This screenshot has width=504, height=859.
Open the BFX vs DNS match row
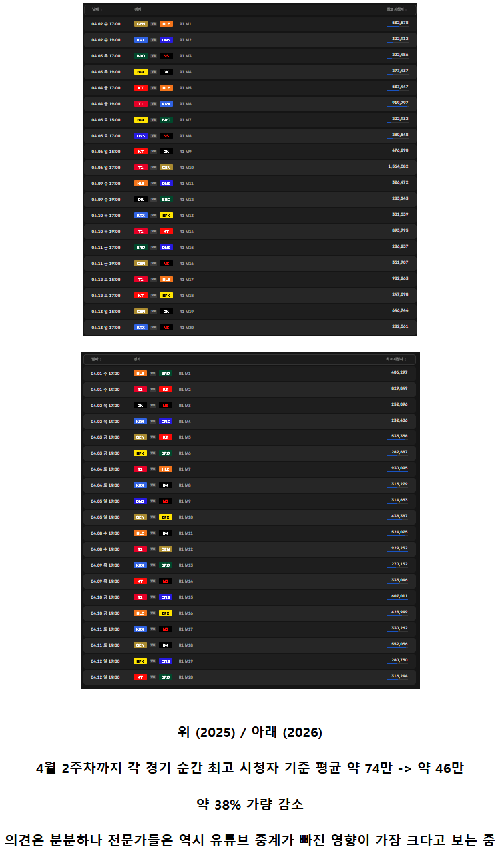[x=250, y=661]
